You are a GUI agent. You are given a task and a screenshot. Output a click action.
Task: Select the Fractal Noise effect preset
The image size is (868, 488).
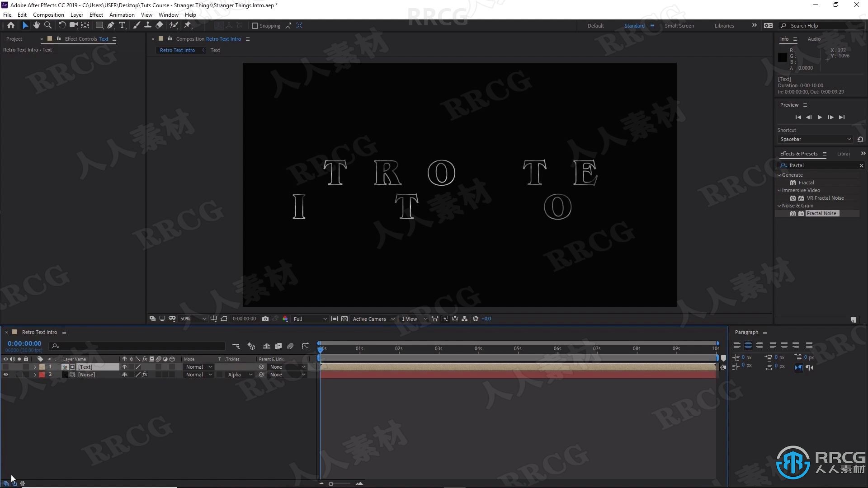[x=821, y=213]
